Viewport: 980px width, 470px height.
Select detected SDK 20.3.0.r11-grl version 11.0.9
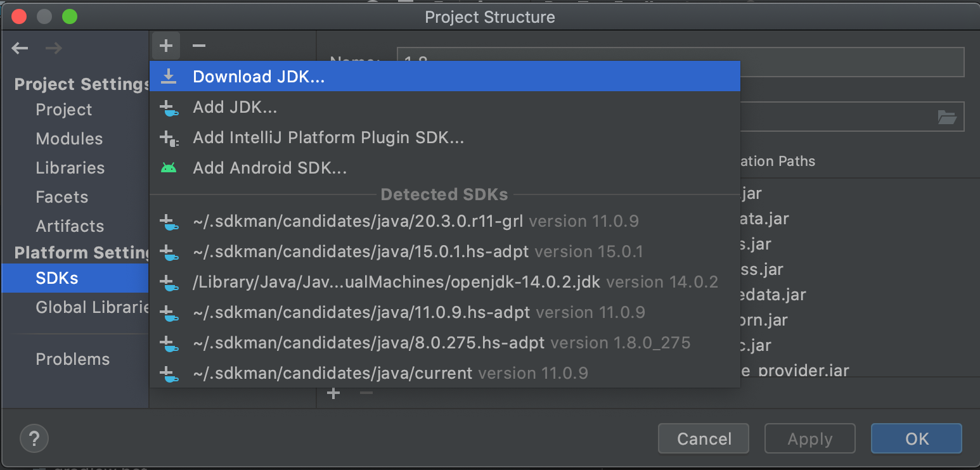click(x=445, y=221)
